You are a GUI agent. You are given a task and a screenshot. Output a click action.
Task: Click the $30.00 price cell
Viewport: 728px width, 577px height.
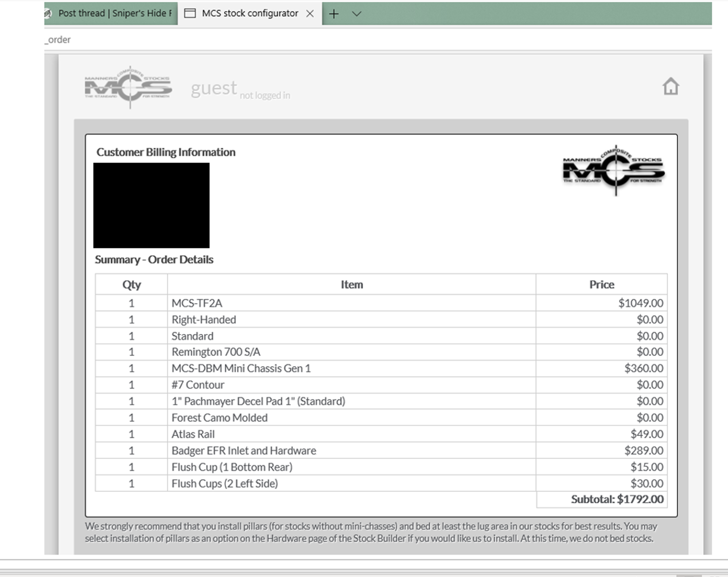click(x=601, y=483)
